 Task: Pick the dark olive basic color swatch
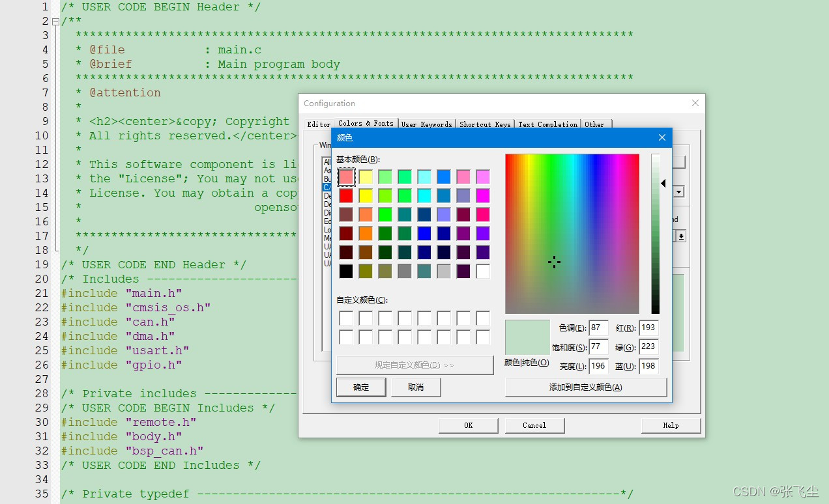pos(366,271)
